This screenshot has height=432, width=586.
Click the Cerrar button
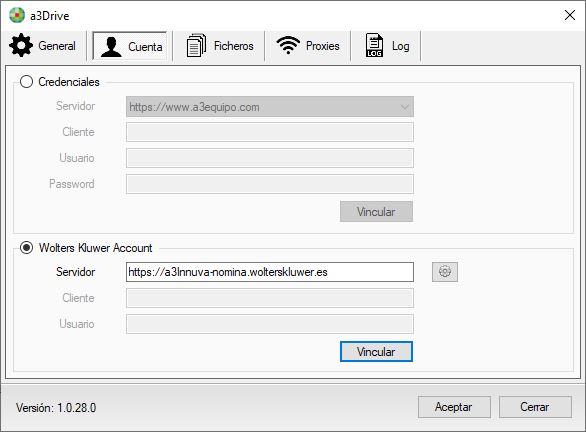tap(535, 407)
